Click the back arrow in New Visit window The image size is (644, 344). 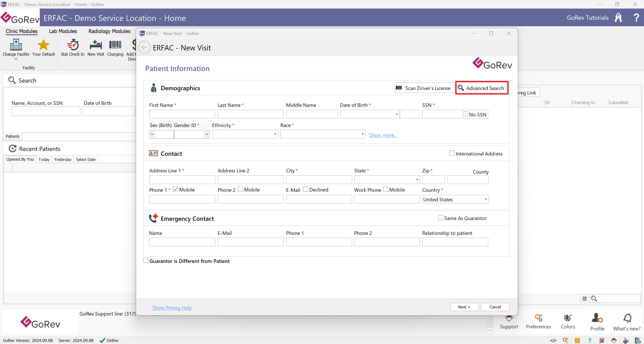click(144, 47)
